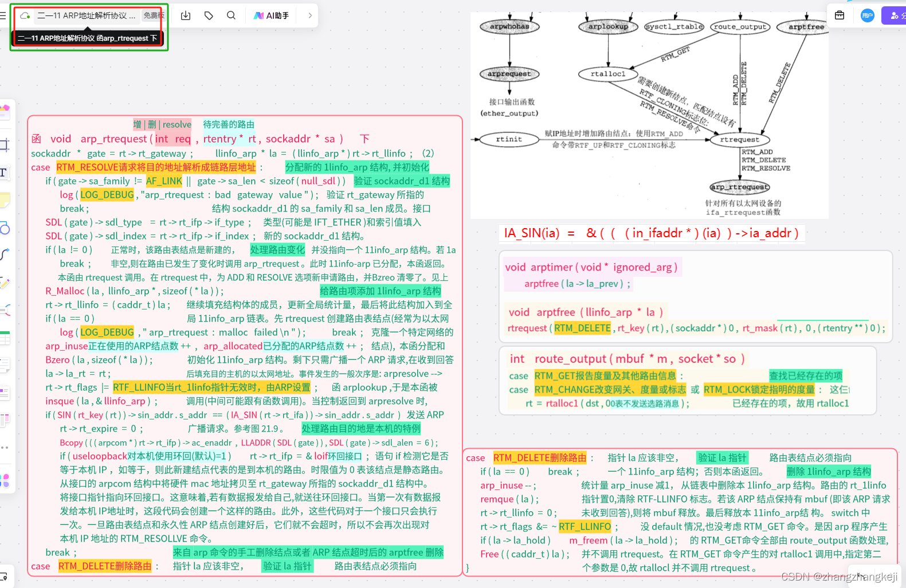Image resolution: width=906 pixels, height=588 pixels.
Task: Click the 'R_Malloc' code line
Action: click(x=135, y=291)
